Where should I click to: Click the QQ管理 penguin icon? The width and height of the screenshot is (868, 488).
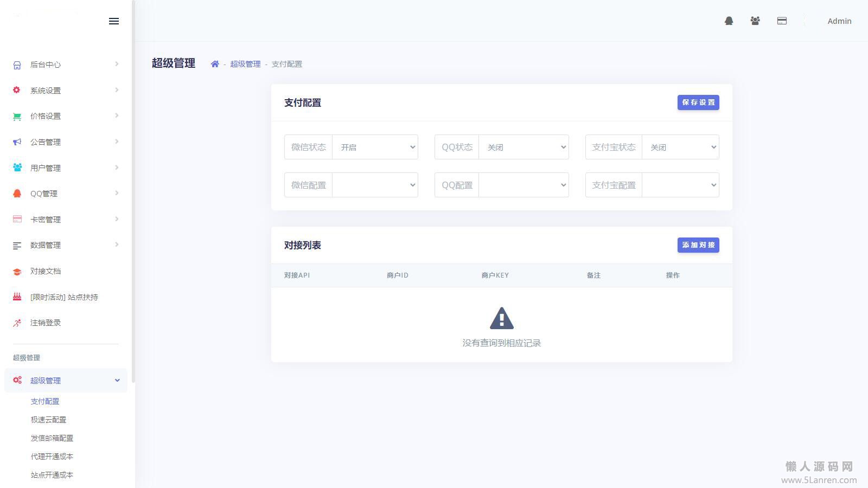[x=17, y=194]
